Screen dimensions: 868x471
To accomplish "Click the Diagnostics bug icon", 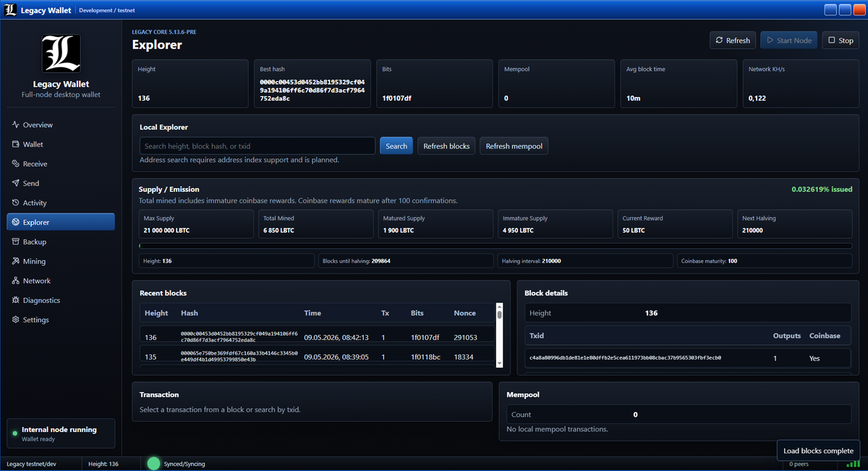I will click(16, 300).
